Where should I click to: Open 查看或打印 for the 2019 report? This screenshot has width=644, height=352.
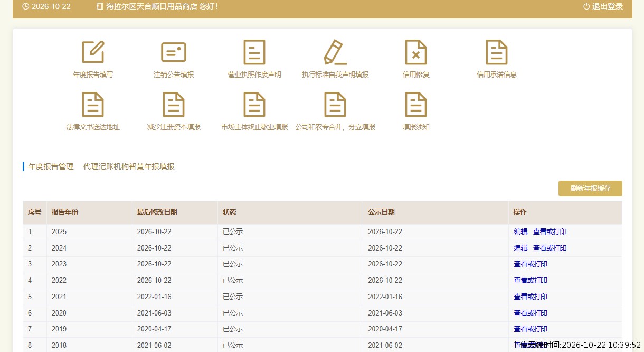[531, 329]
